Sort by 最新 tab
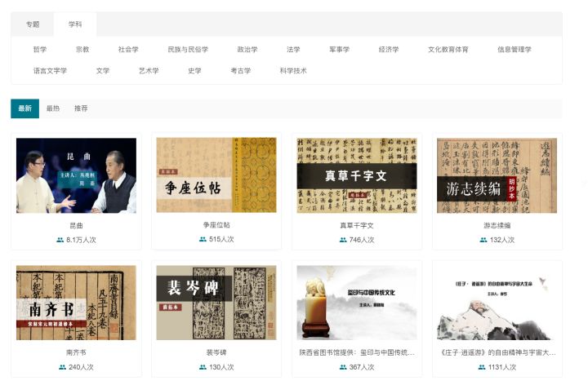The image size is (588, 385). click(24, 108)
